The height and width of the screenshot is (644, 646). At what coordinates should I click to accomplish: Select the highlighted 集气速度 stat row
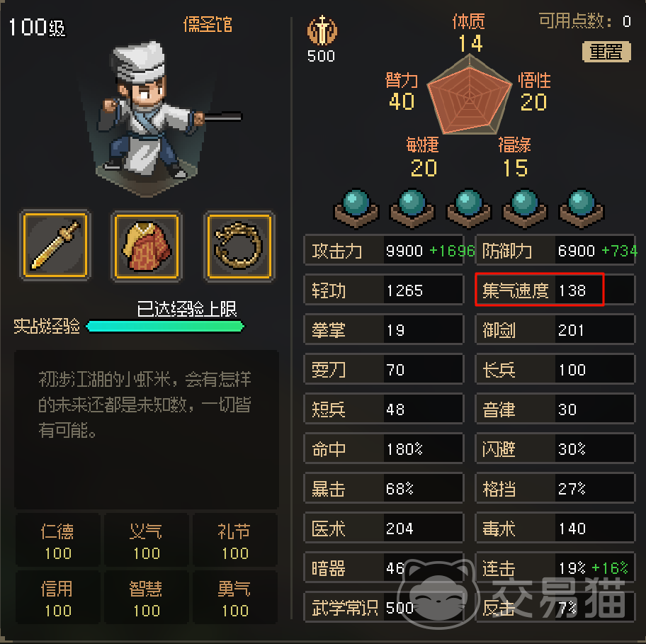[539, 290]
